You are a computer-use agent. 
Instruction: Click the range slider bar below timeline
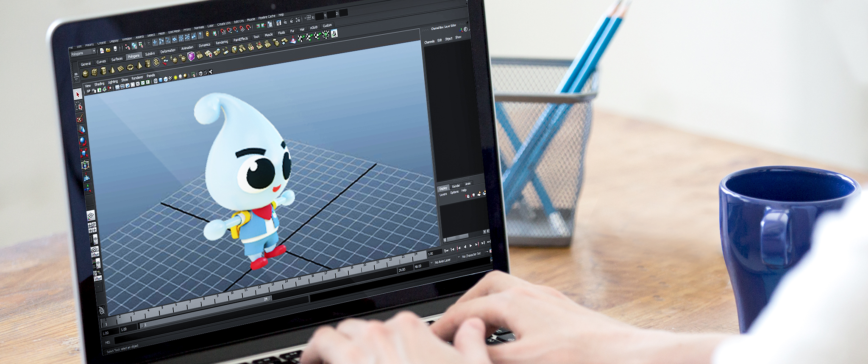[205, 313]
